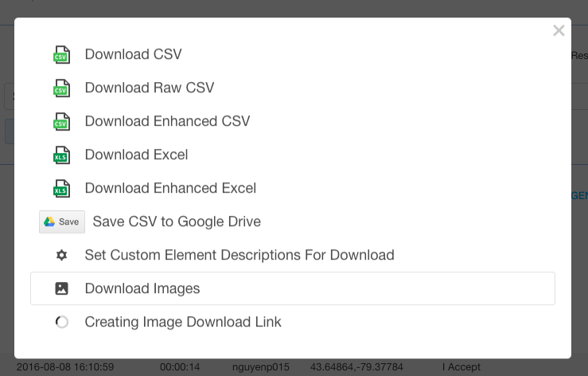Click the Google Drive Save button

[62, 221]
